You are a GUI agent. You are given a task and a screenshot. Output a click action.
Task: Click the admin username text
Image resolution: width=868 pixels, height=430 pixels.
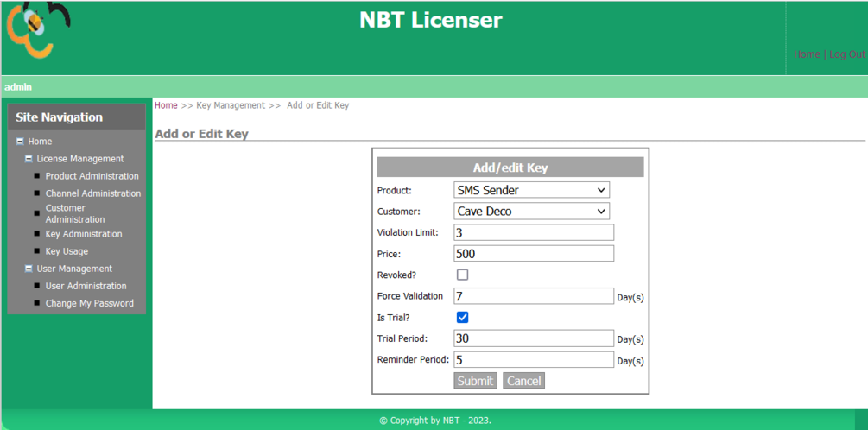click(18, 87)
